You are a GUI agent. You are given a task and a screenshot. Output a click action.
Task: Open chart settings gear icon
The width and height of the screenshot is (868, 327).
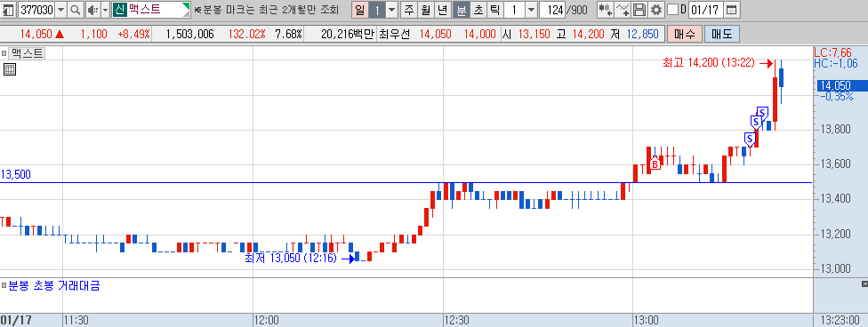click(656, 10)
